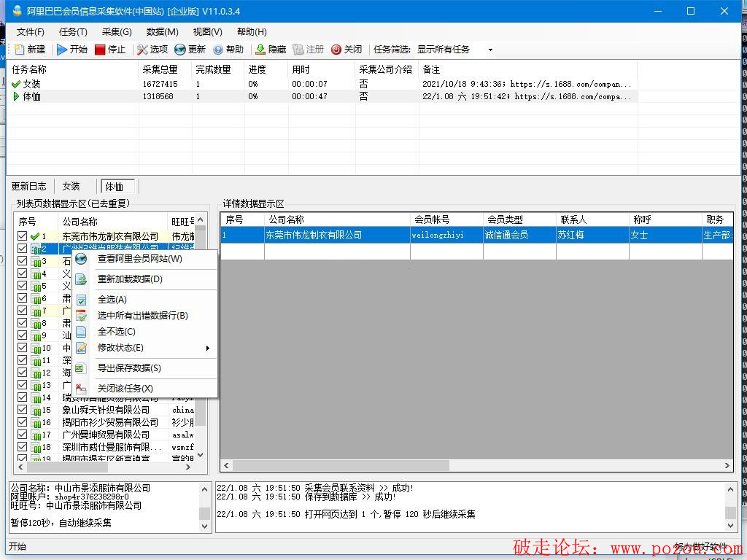Start the task with 开始 play icon

(62, 50)
